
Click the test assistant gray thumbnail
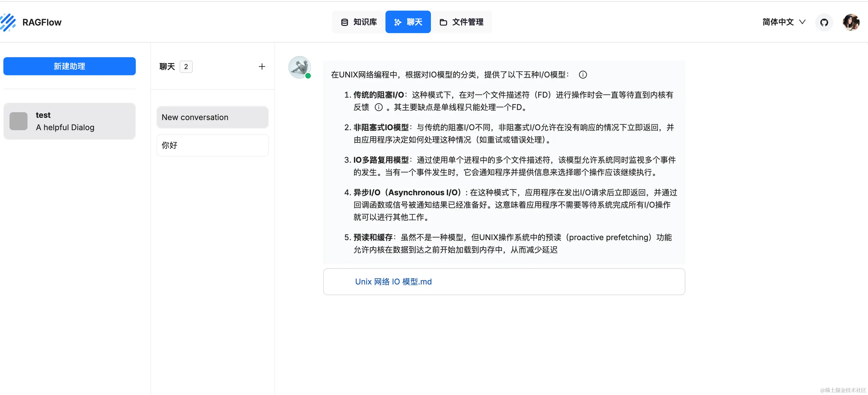point(19,121)
